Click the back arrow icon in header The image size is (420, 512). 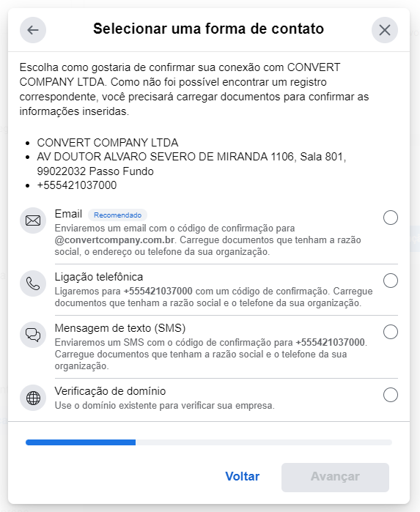click(x=33, y=30)
